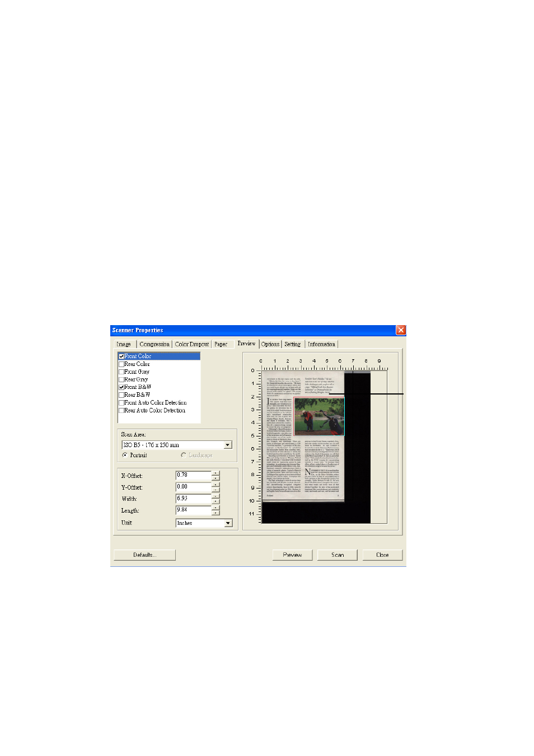This screenshot has width=534, height=756.
Task: Click the X-Offset value field
Action: [x=194, y=475]
